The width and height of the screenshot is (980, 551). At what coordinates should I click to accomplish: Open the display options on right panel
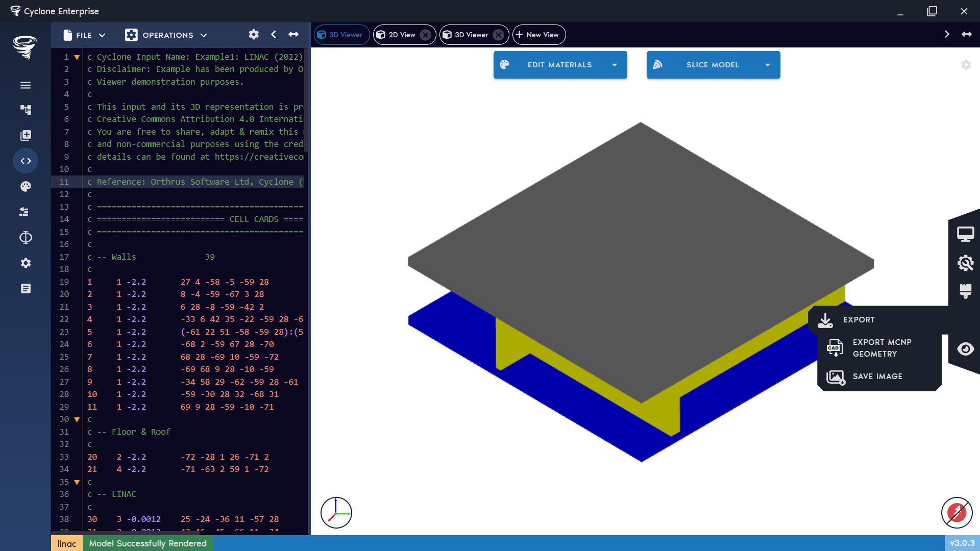tap(966, 233)
